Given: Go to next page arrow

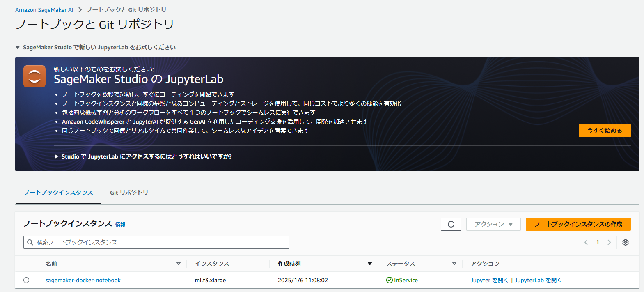Looking at the screenshot, I should pos(609,242).
